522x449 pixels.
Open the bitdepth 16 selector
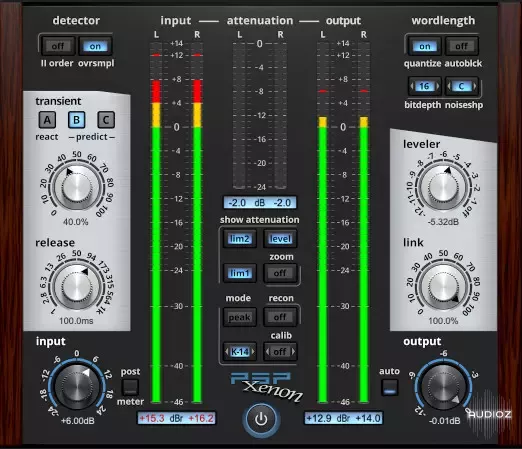coord(425,86)
